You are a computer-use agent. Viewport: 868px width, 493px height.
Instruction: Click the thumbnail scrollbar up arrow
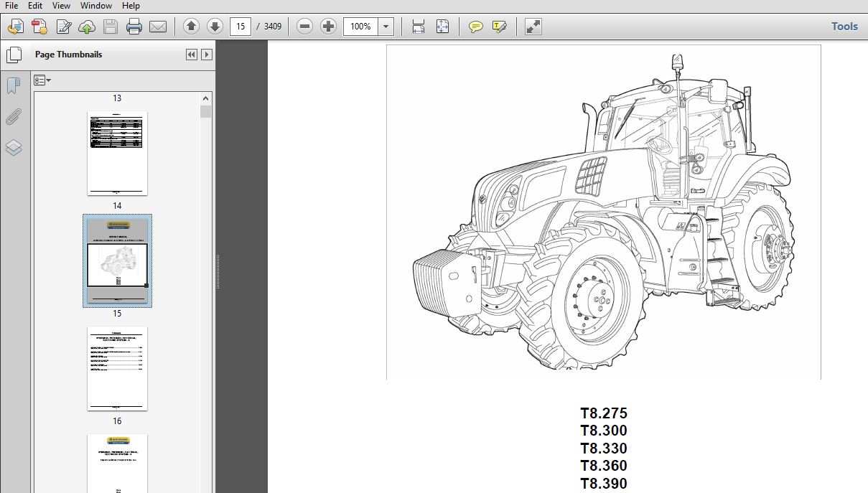(206, 99)
